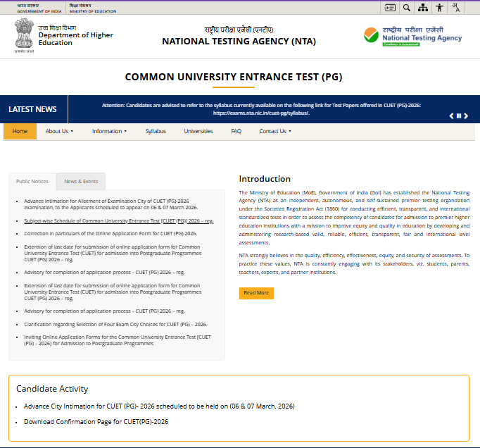Viewport: 480px width, 448px height.
Task: Open the sitemap icon in top bar
Action: tap(422, 8)
